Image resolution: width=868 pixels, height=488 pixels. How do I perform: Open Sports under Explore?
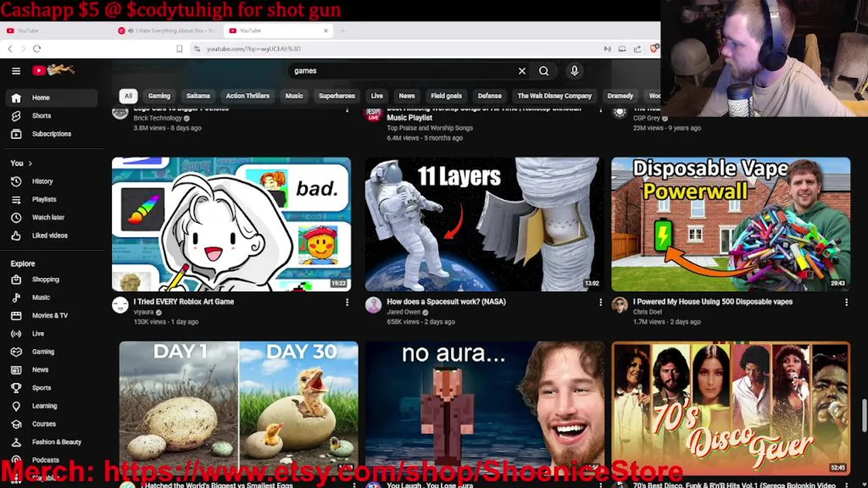52,388
